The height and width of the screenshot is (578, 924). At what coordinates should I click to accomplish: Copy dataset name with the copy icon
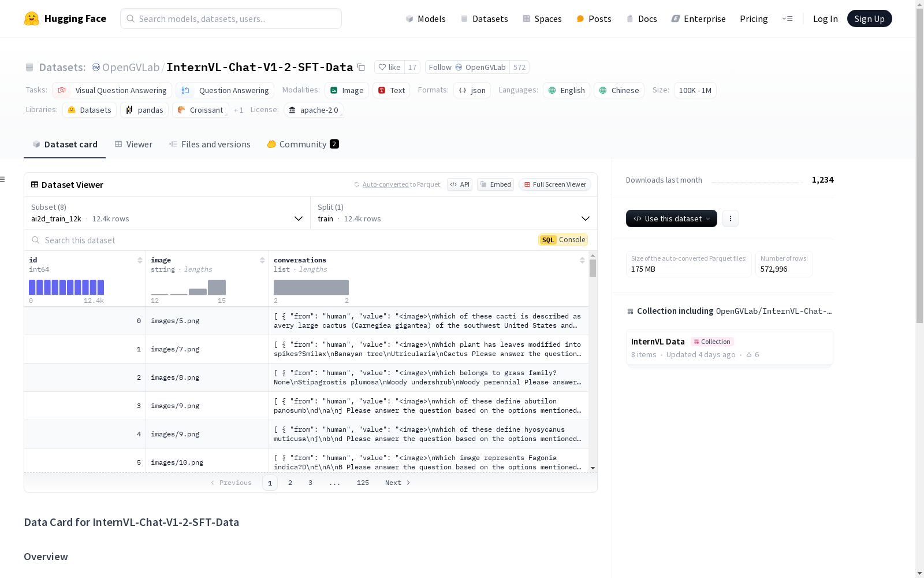coord(361,67)
